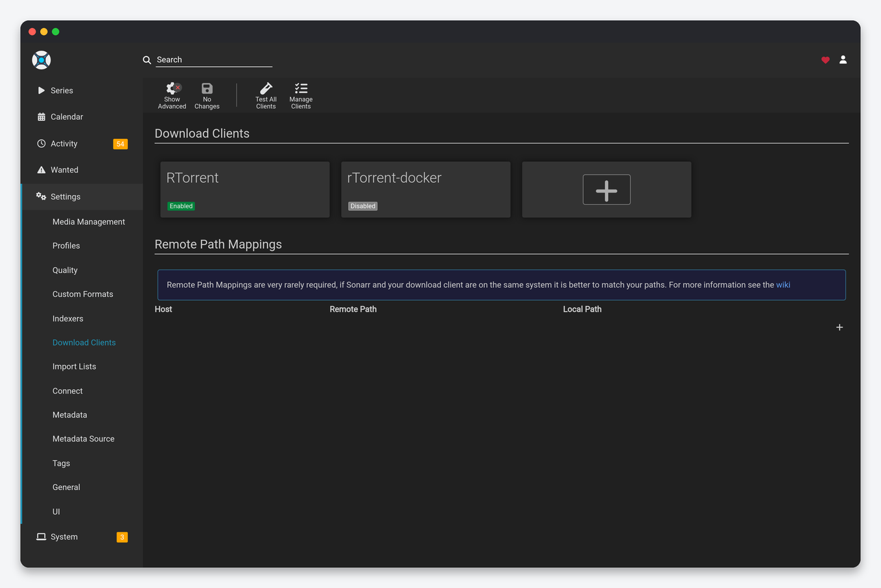Screen dimensions: 881x588
Task: Select Settings in sidebar
Action: coord(82,196)
